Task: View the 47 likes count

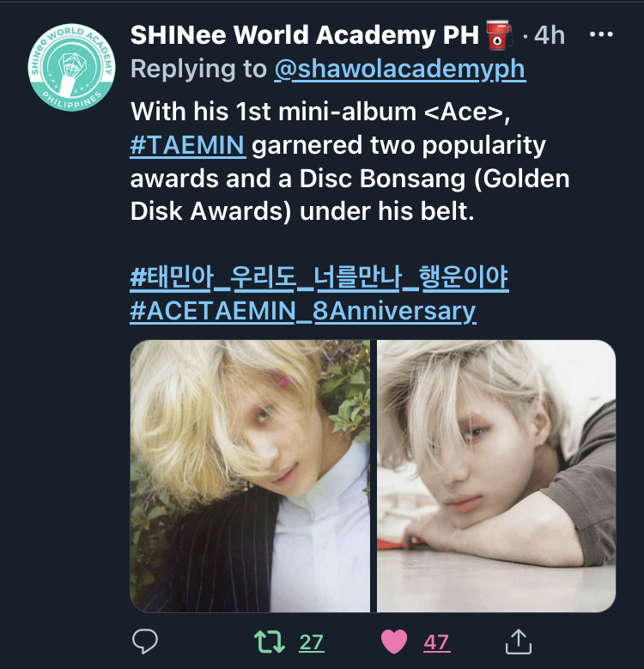Action: tap(436, 642)
